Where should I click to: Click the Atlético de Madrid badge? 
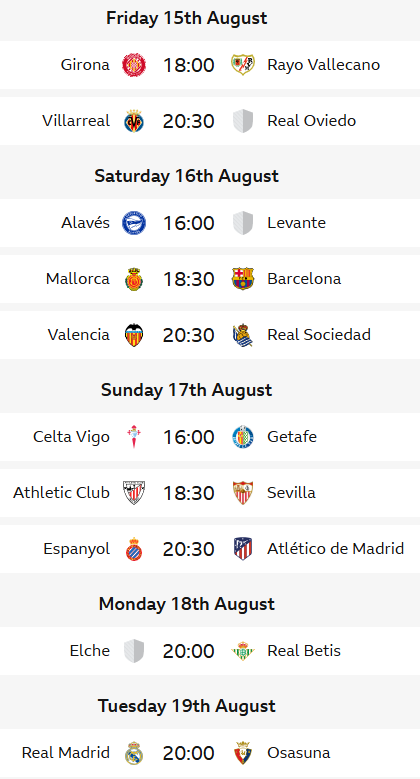click(243, 549)
